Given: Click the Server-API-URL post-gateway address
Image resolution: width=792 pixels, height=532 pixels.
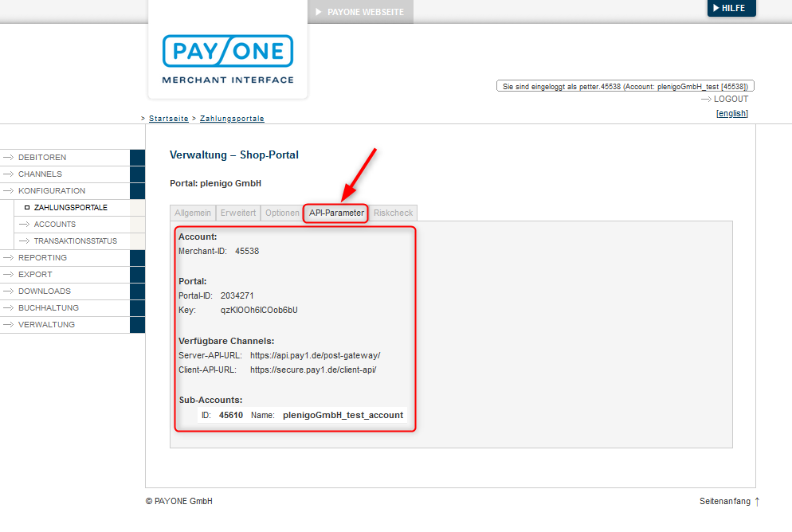Looking at the screenshot, I should click(316, 355).
